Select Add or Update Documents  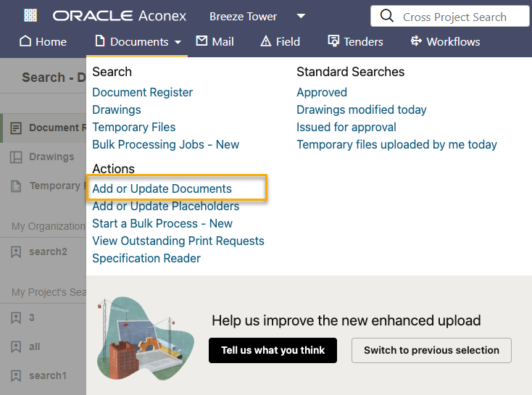click(162, 188)
